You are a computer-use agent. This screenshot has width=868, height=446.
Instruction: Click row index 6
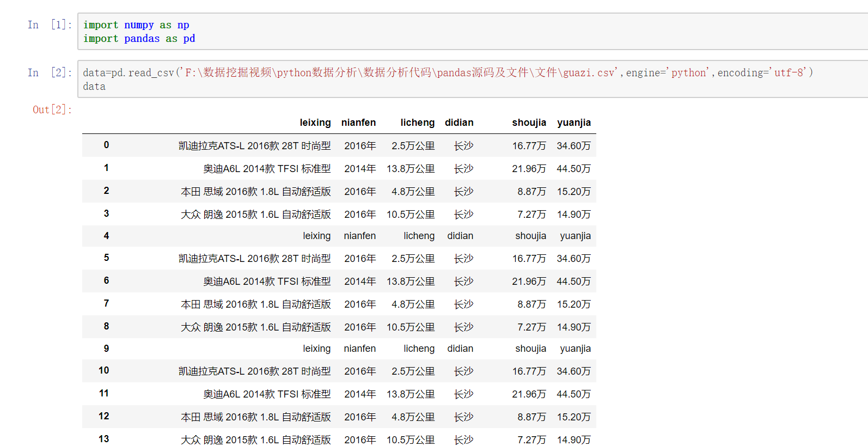click(x=106, y=280)
